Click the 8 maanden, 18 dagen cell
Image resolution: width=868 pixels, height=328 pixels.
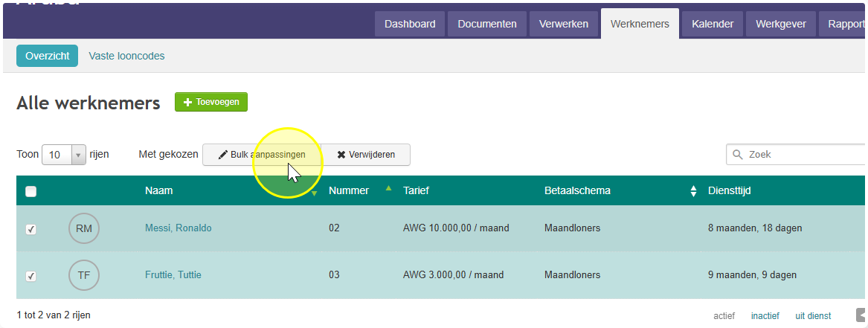[755, 228]
